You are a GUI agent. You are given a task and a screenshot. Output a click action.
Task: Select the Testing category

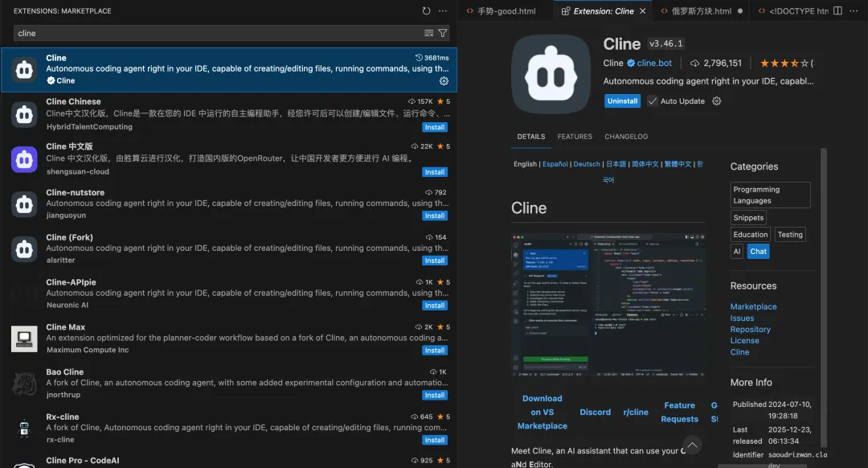790,235
